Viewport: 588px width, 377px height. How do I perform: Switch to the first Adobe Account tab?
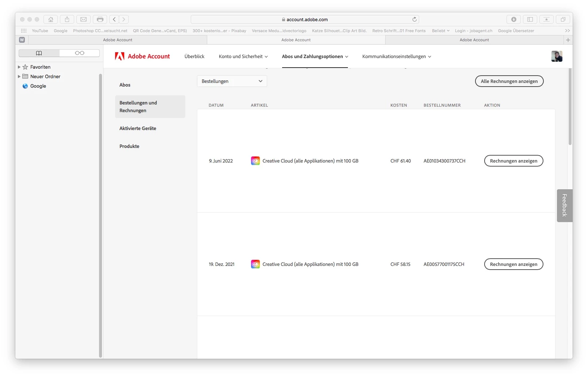118,40
